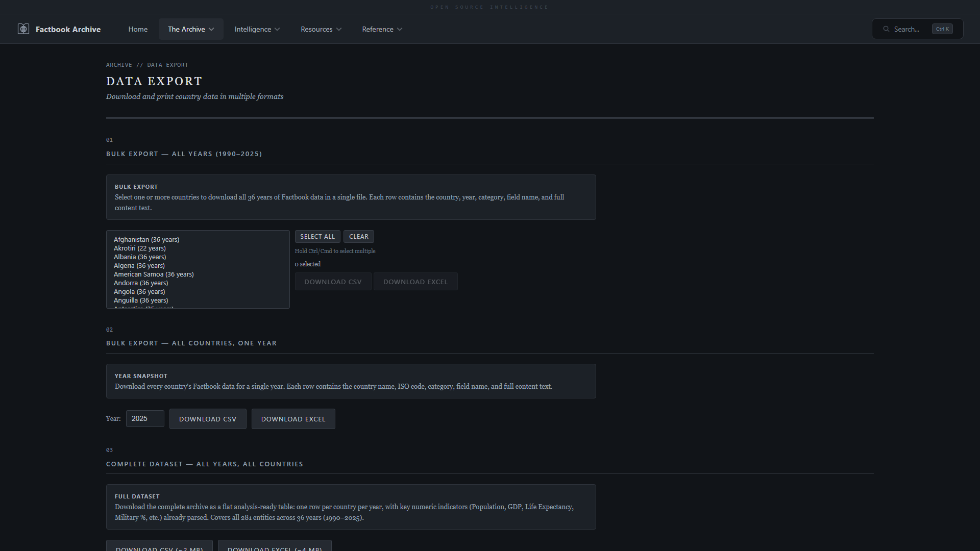Choose American Samoa in the country list

pyautogui.click(x=154, y=274)
